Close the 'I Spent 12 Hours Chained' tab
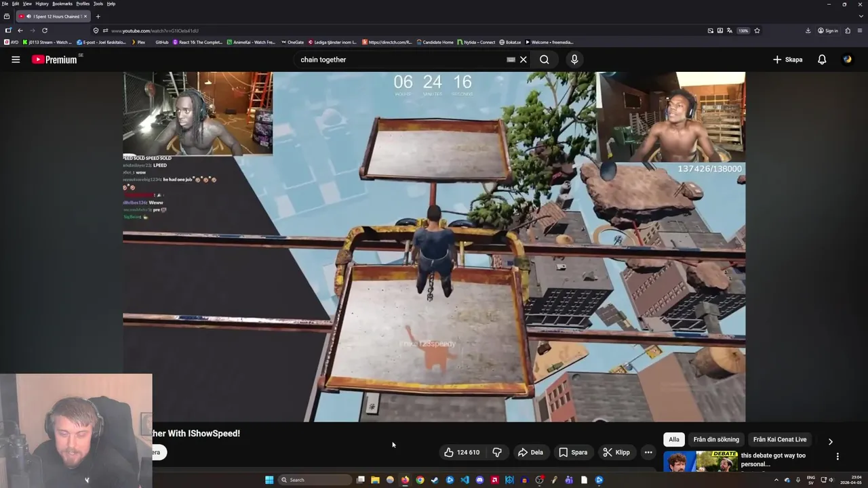 tap(85, 16)
